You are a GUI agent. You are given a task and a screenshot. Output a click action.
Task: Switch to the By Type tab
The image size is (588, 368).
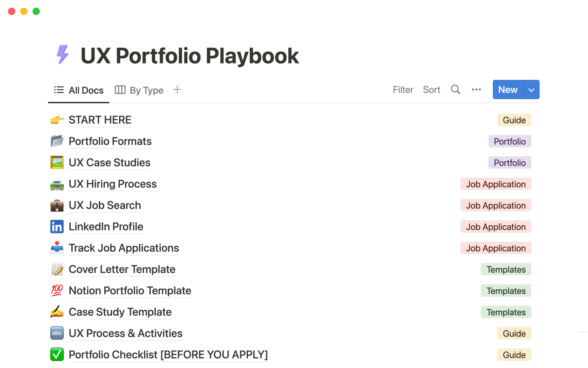pos(139,90)
